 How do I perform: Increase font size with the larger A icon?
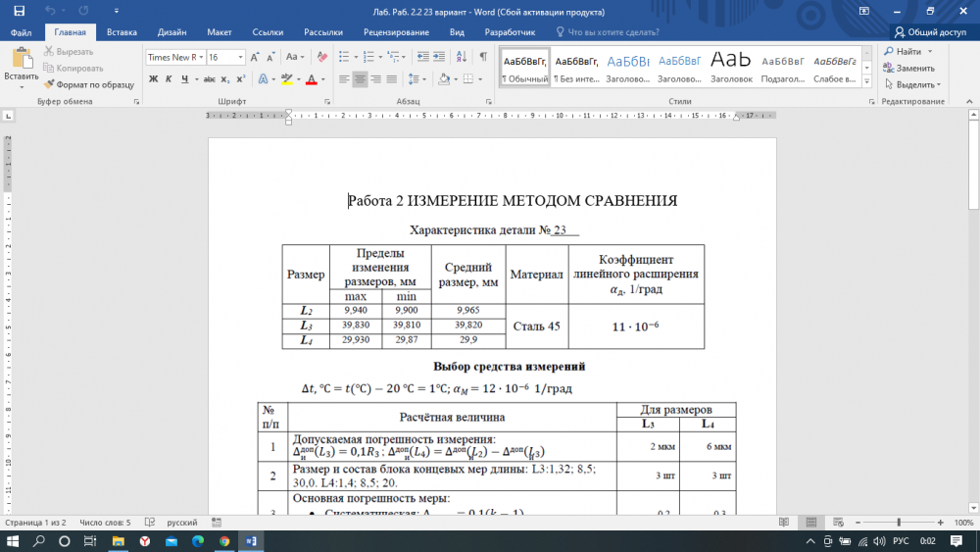[255, 57]
